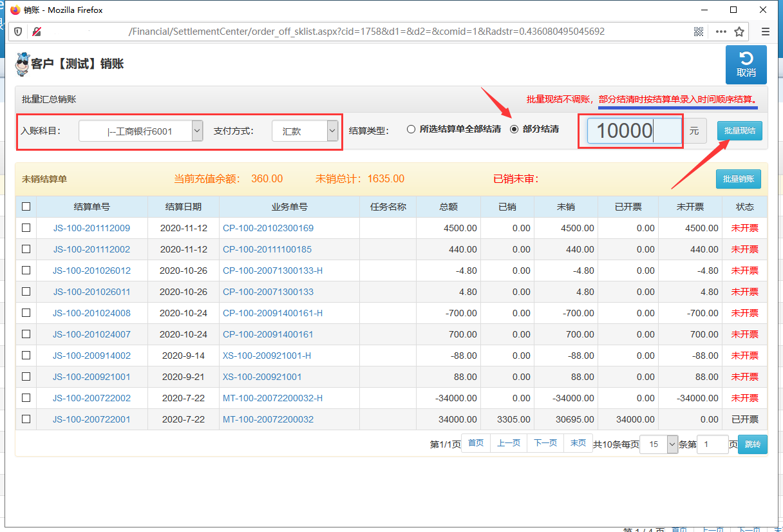Click the 已开票 status in last row
Screen dimensions: 783x532
pyautogui.click(x=745, y=419)
